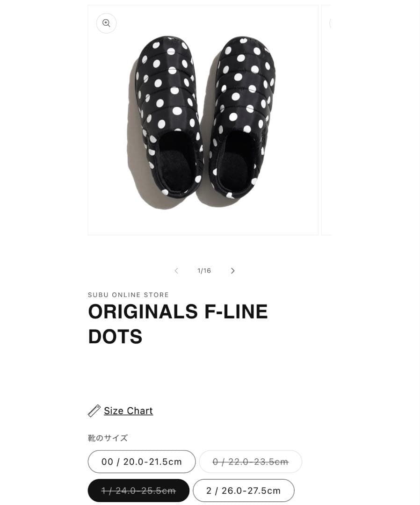
Task: Select size 00 / 20.0-21.5cm
Action: click(x=142, y=462)
